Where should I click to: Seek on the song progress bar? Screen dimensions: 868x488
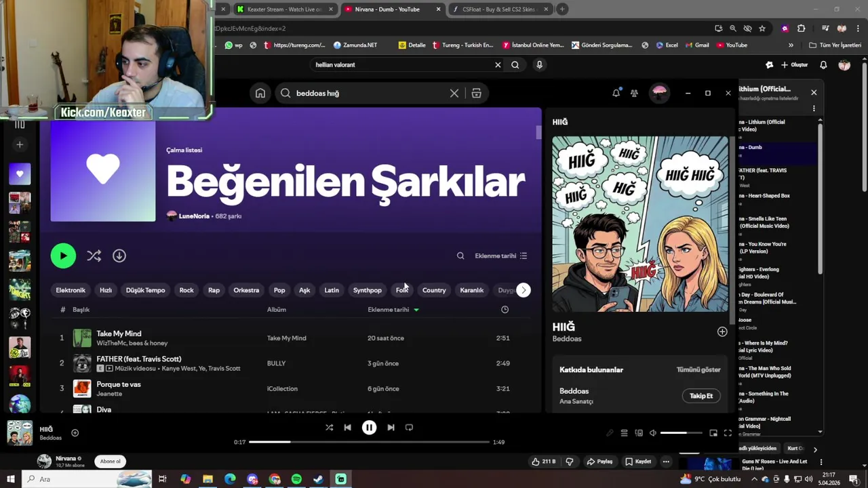[x=369, y=442]
